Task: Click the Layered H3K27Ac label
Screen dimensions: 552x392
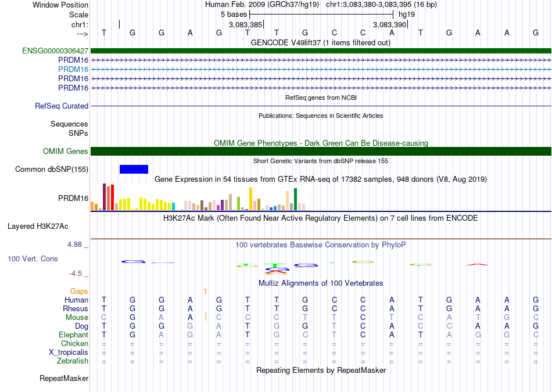Action: (x=38, y=226)
